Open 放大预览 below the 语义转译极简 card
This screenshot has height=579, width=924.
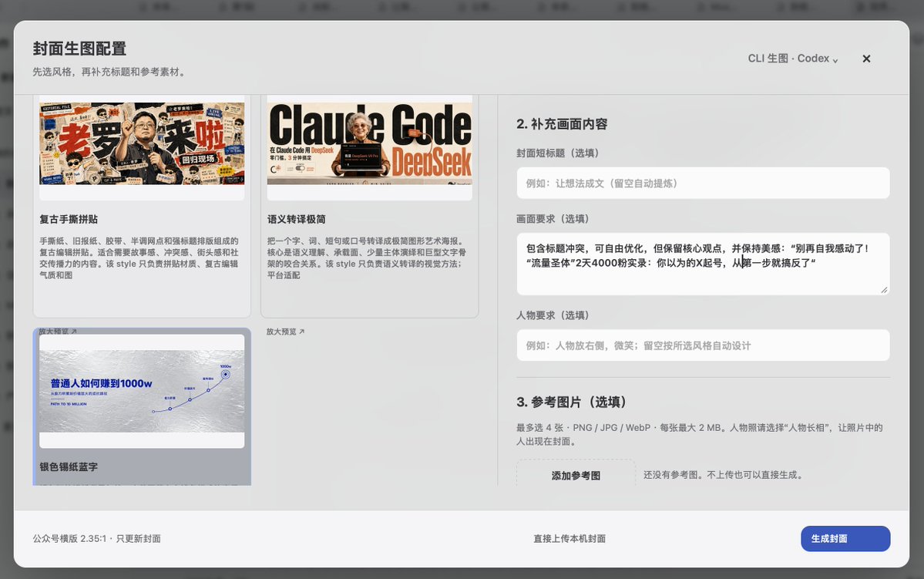tap(285, 332)
